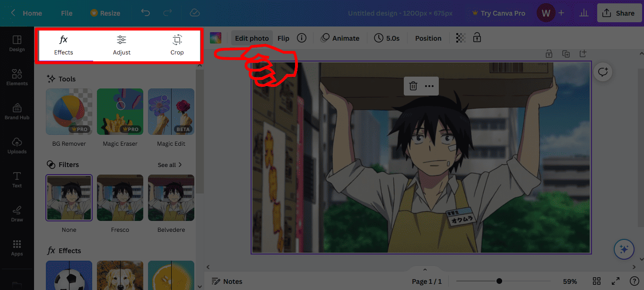Open the Brand Hub panel

tap(17, 111)
